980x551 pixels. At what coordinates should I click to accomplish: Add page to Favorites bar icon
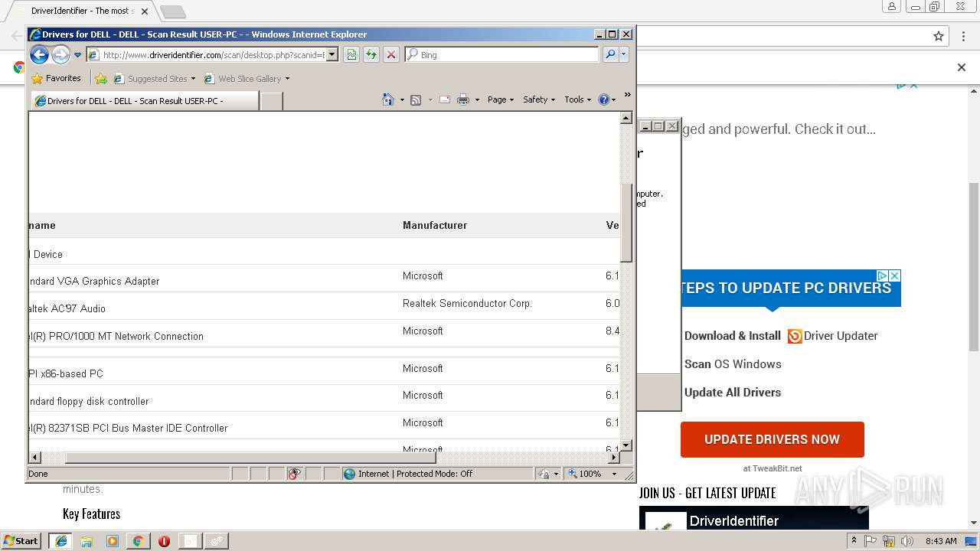100,78
